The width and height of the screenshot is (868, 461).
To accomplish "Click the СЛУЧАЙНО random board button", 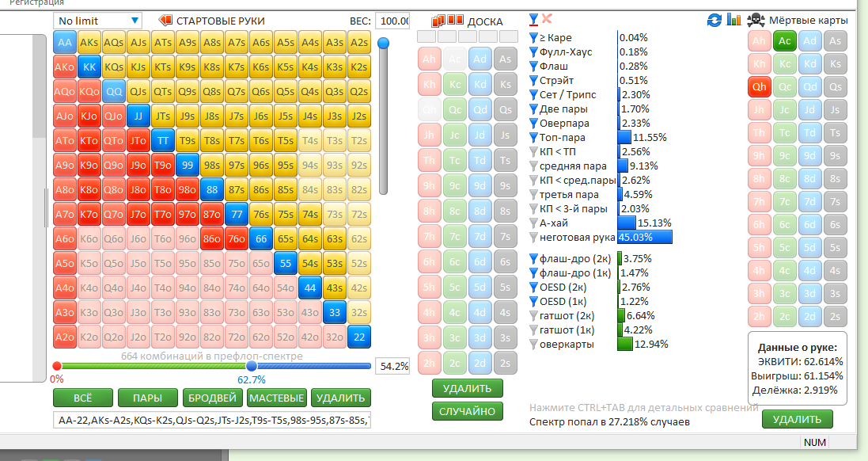I will [x=467, y=411].
